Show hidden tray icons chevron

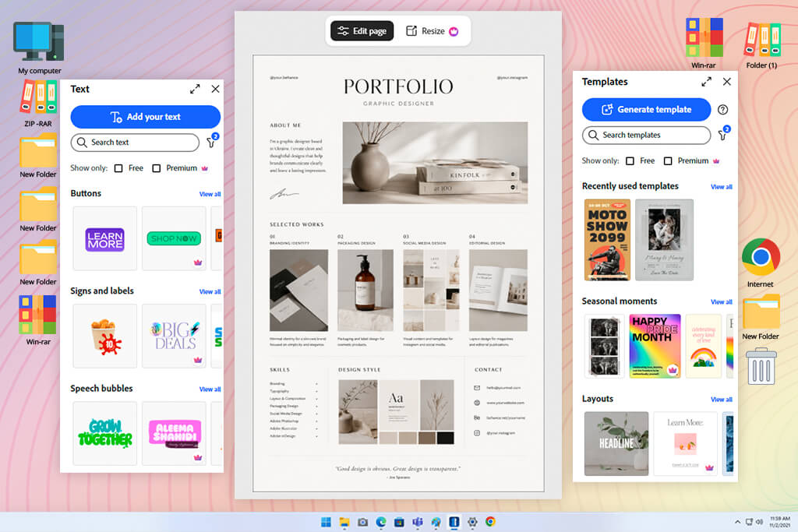[737, 522]
